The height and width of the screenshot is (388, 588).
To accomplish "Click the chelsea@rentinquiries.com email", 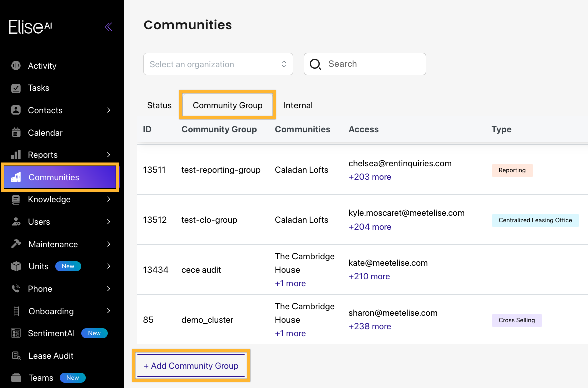I will coord(400,163).
